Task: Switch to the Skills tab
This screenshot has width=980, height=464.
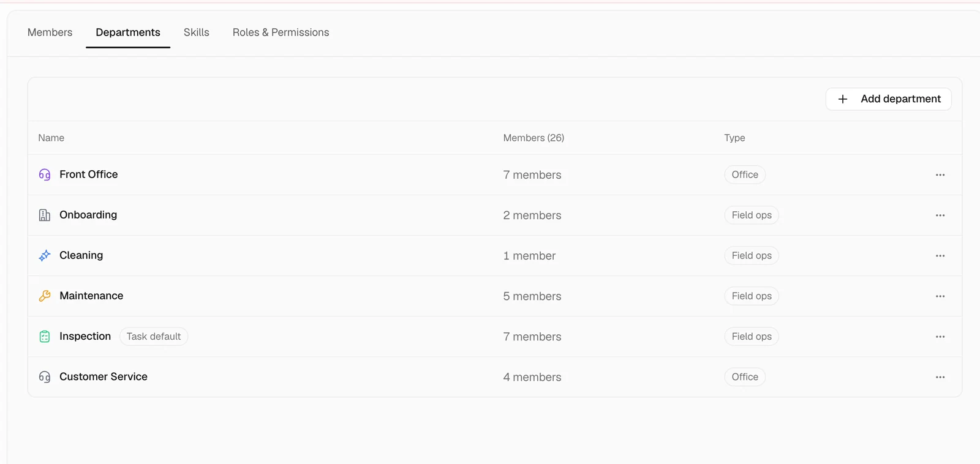Action: point(197,32)
